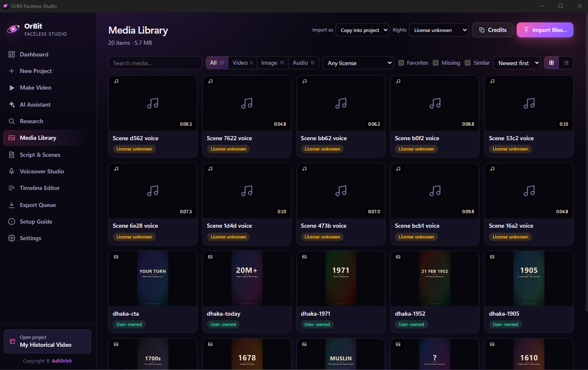Click the Research magnifier icon
The image size is (588, 370).
click(x=12, y=121)
